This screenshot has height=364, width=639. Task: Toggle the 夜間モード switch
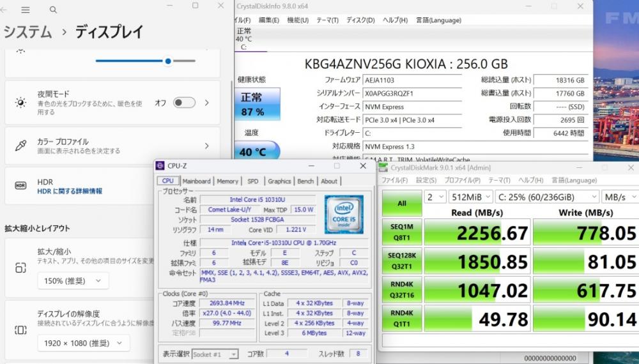pyautogui.click(x=184, y=103)
